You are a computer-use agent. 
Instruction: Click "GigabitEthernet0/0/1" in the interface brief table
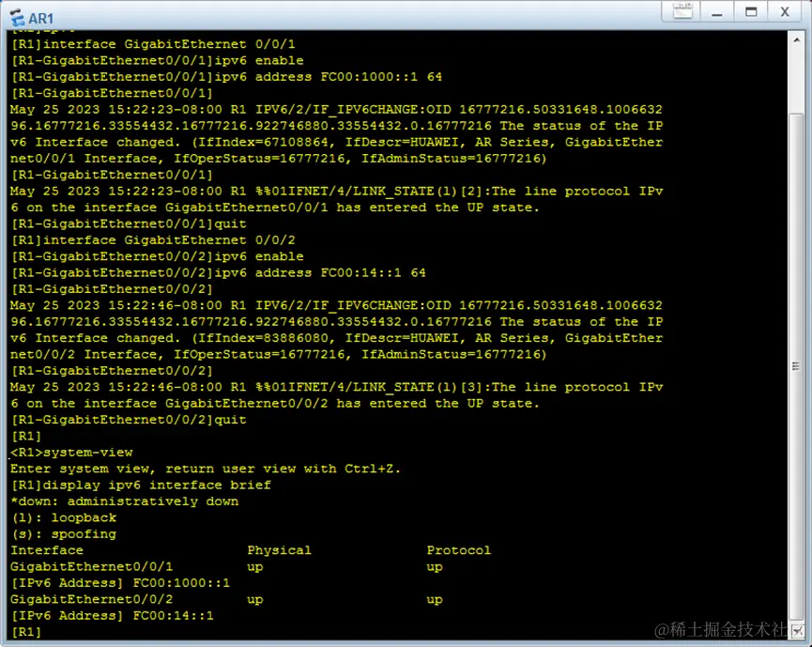coord(92,566)
